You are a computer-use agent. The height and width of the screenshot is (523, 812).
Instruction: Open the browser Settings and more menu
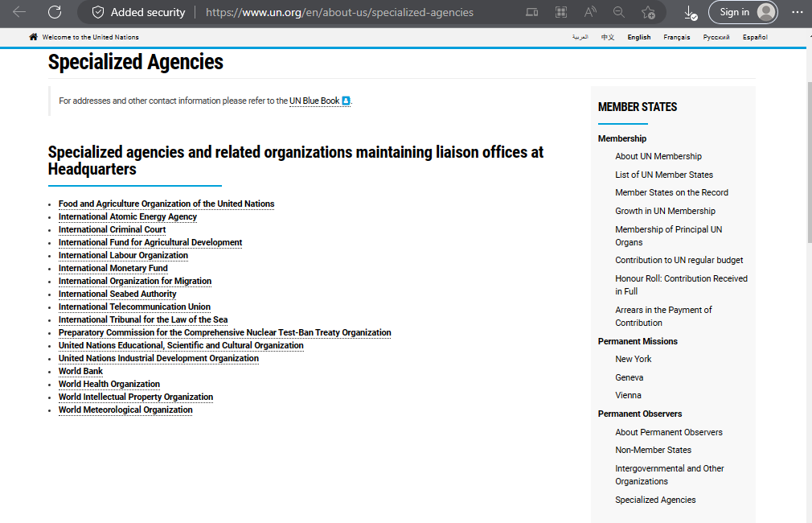798,12
